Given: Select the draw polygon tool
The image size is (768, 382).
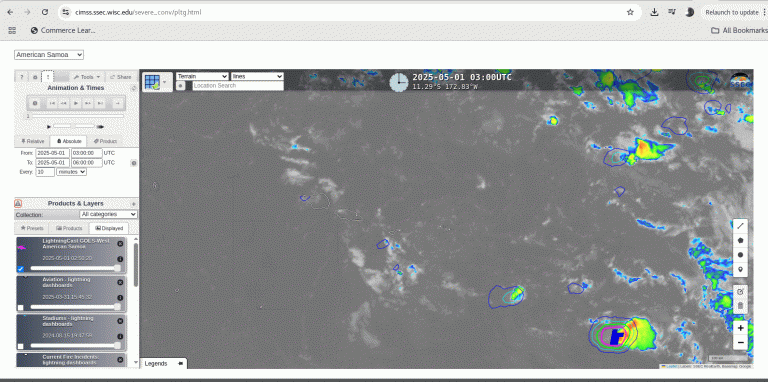Looking at the screenshot, I should pos(740,240).
